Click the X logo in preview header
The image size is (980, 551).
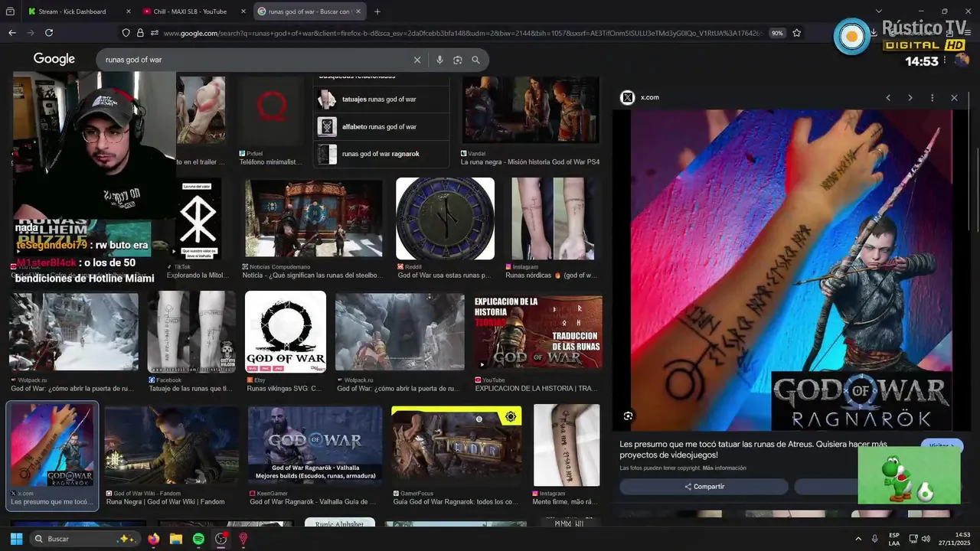(628, 97)
